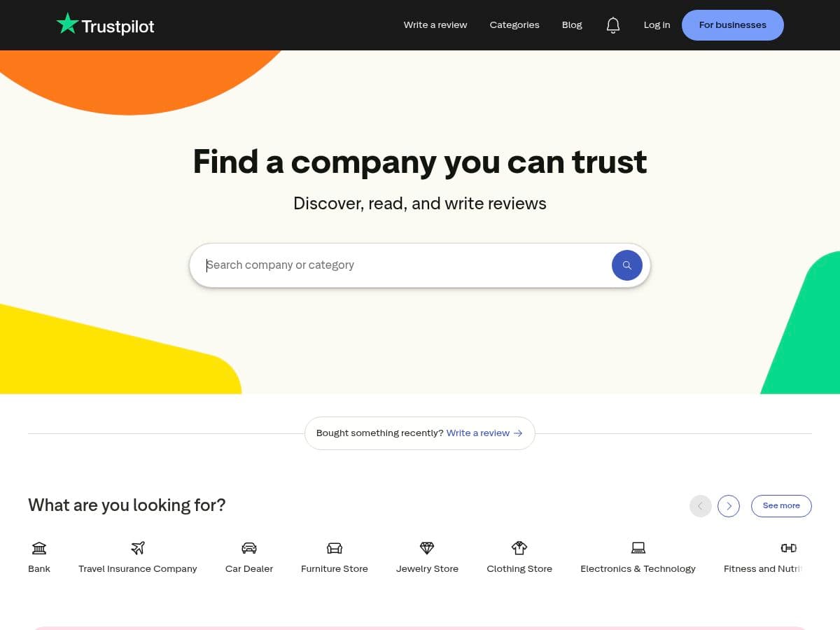Open the Blog page

[571, 24]
